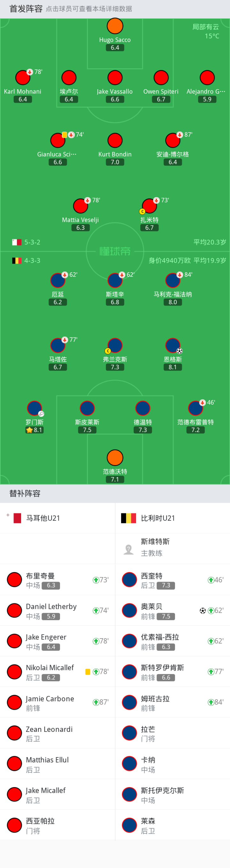Select 马利克-福法纳 player rated 8.0
230x868 pixels.
[173, 280]
